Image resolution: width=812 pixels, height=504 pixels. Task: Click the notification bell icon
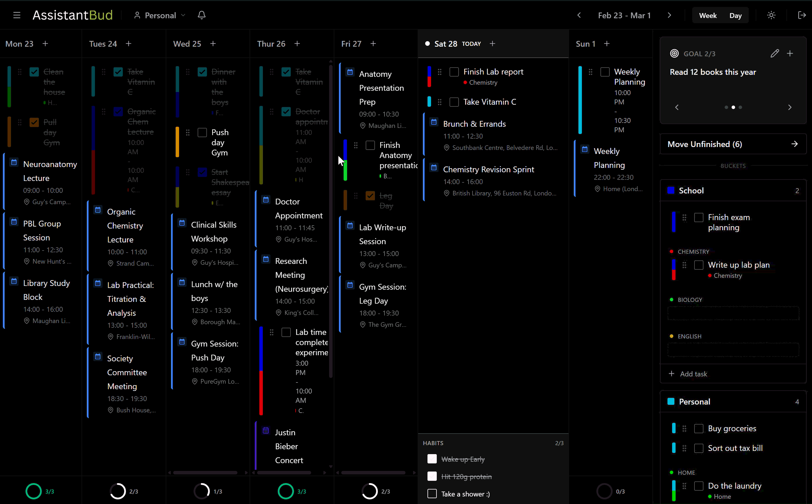(201, 15)
